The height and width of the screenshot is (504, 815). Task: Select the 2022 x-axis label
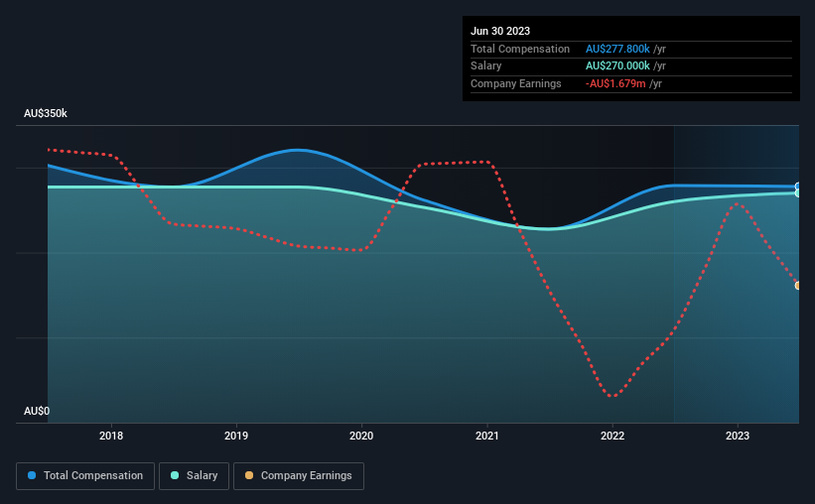pyautogui.click(x=612, y=436)
